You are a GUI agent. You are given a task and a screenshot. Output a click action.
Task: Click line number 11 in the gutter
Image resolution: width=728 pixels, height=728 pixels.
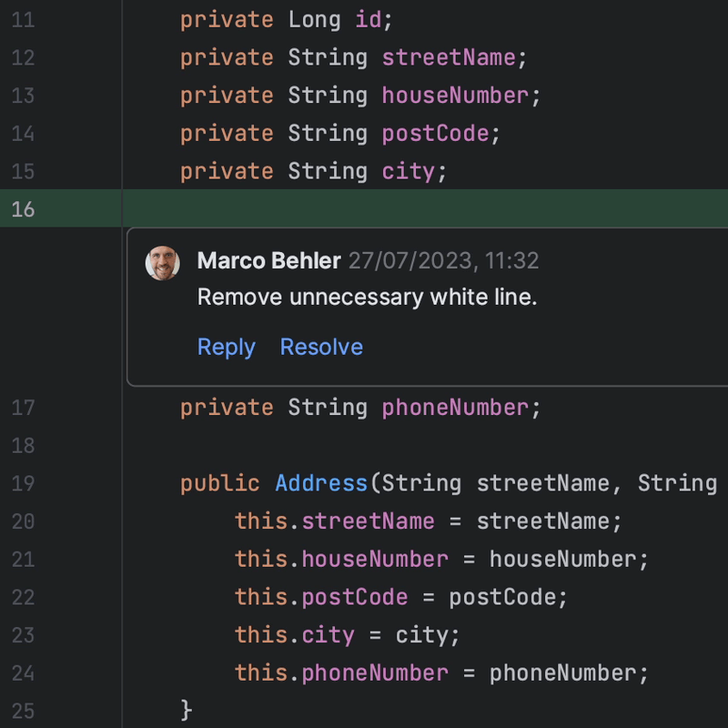click(x=23, y=19)
